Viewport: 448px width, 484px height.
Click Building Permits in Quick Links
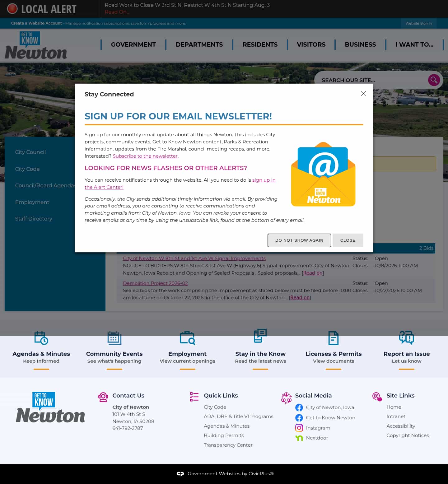pos(224,435)
